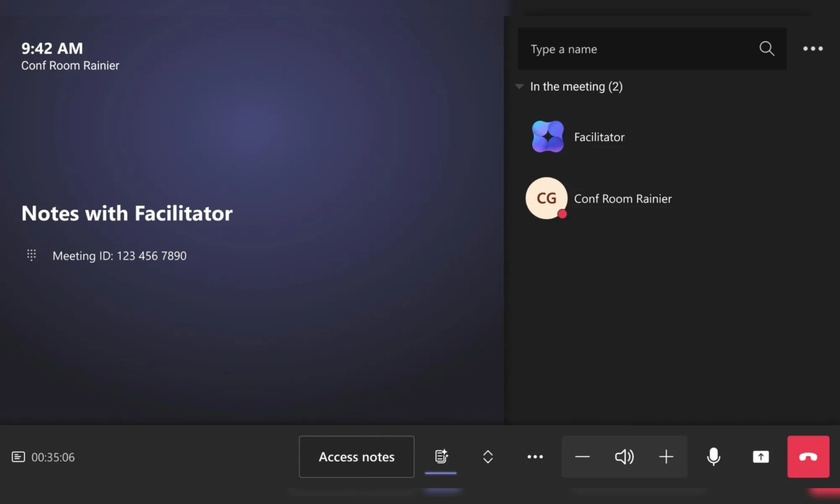Click the search magnifier icon
The image size is (840, 504).
click(766, 49)
